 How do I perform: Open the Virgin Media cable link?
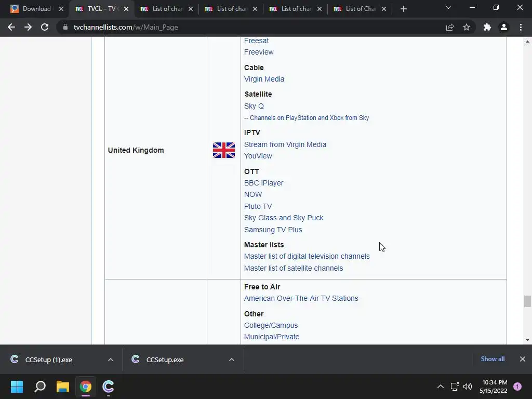click(264, 79)
